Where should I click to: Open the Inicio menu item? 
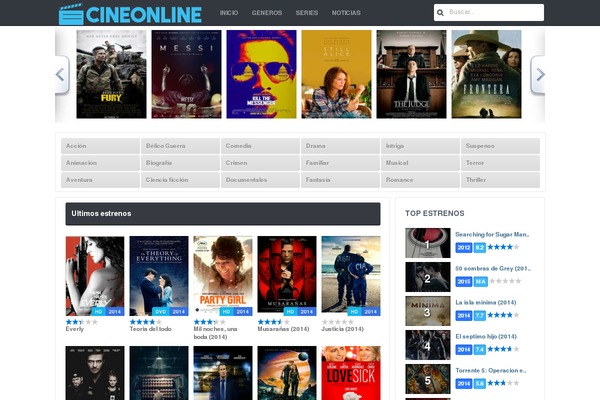coord(229,13)
